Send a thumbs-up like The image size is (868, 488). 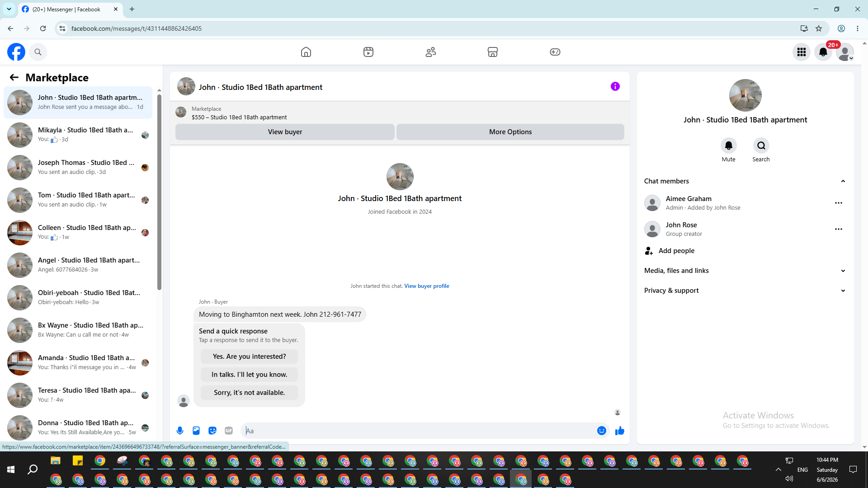pos(620,431)
